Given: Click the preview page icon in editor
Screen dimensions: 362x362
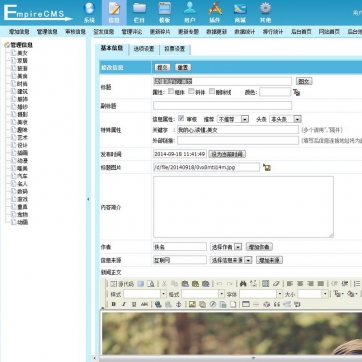Looking at the screenshot, I should 151,284.
